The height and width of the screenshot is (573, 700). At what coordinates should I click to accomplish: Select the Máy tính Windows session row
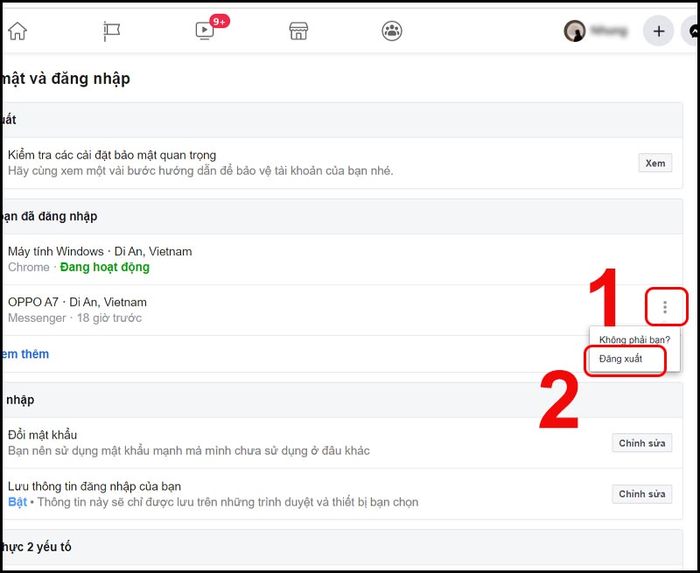point(343,259)
